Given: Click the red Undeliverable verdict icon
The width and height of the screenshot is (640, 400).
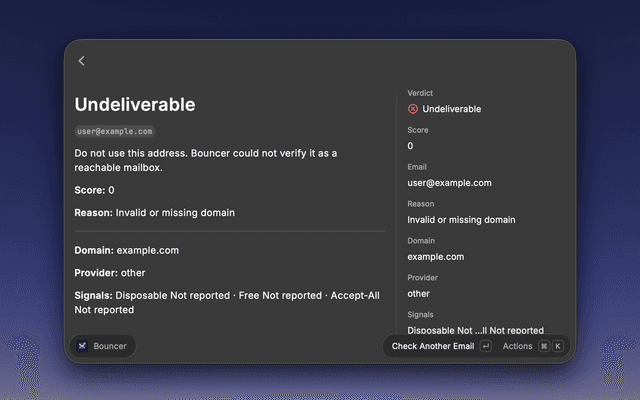Looking at the screenshot, I should (x=413, y=109).
